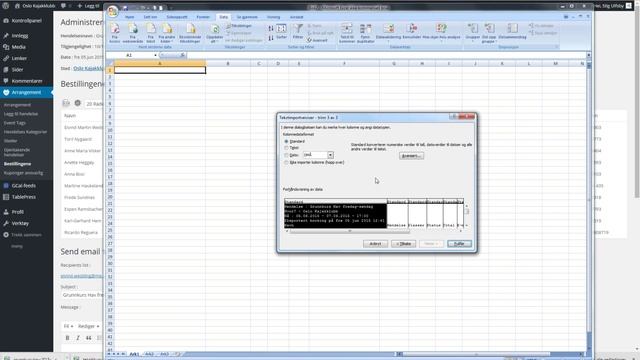
Task: Select the Tekst column format radio
Action: pos(286,148)
